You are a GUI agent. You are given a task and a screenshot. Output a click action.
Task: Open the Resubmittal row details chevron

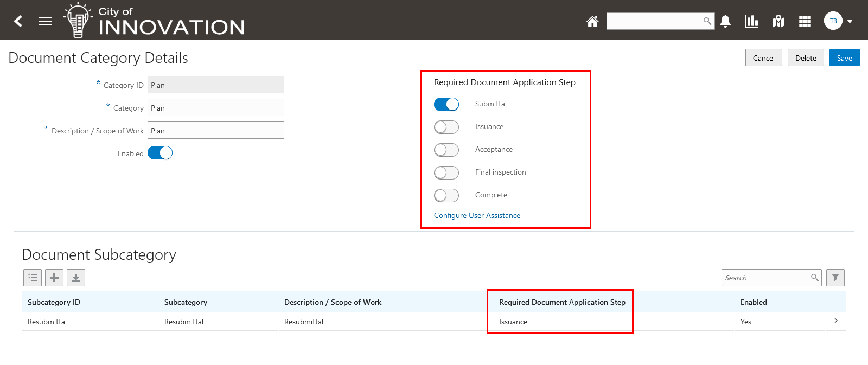836,321
